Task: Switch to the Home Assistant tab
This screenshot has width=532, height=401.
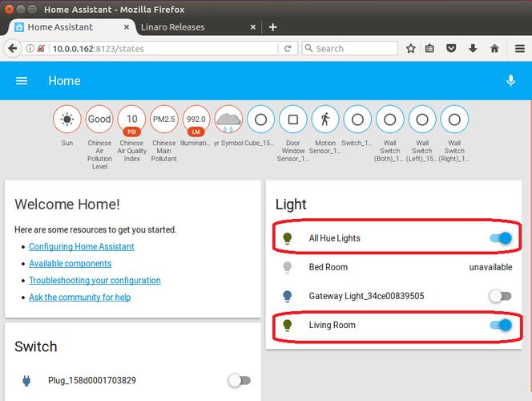Action: 71,27
